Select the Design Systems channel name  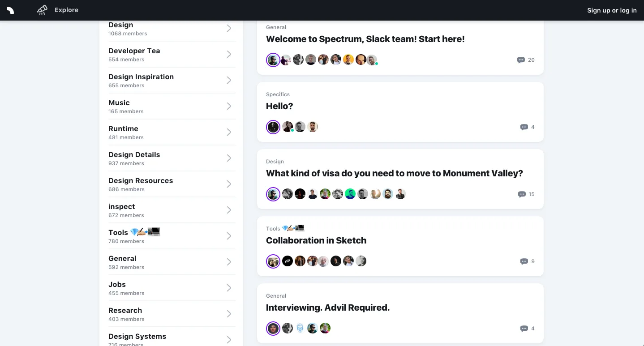[x=137, y=336]
